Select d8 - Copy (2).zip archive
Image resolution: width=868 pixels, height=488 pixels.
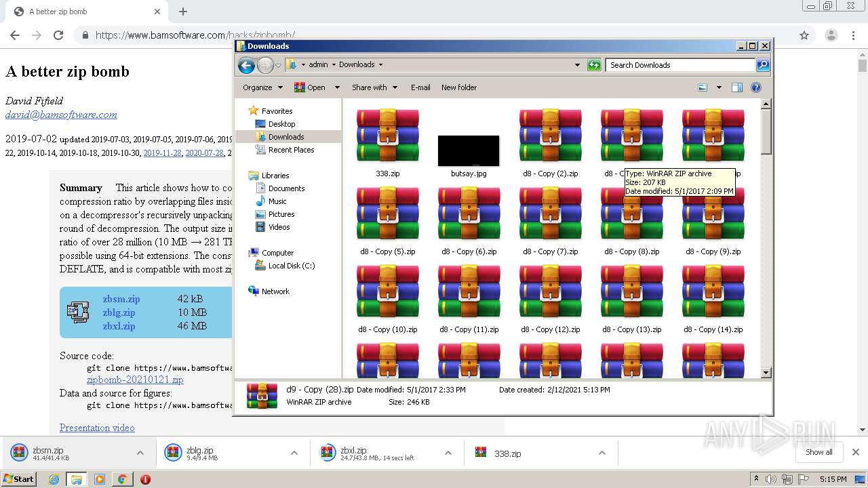[551, 144]
